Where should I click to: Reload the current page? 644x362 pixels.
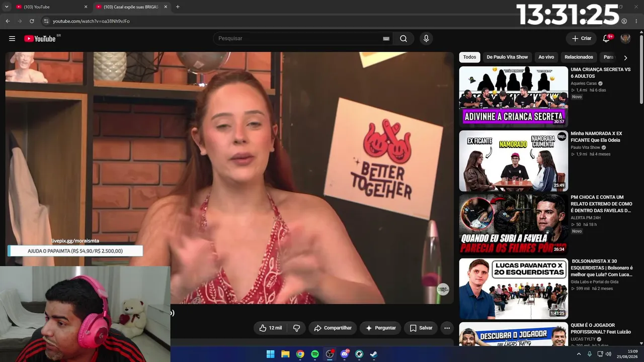click(x=32, y=21)
